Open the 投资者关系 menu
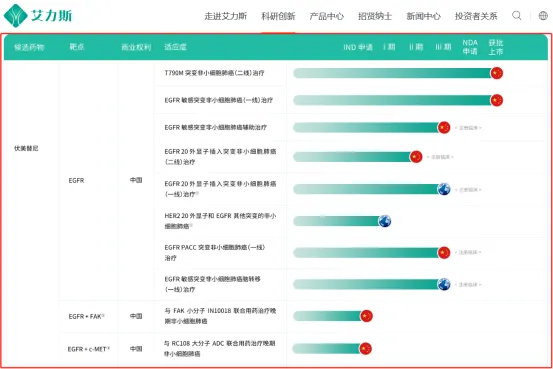 coord(476,16)
